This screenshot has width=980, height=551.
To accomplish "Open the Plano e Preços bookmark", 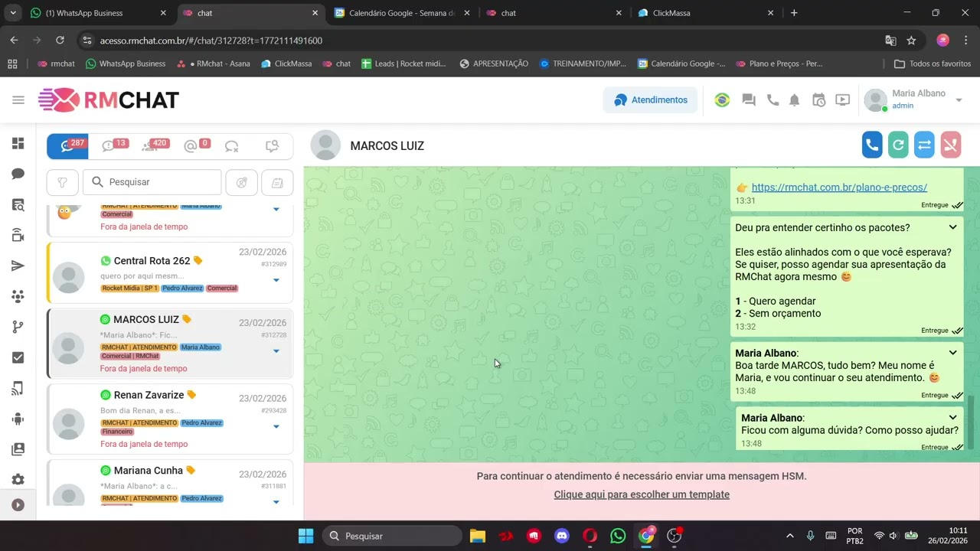I will (x=779, y=64).
